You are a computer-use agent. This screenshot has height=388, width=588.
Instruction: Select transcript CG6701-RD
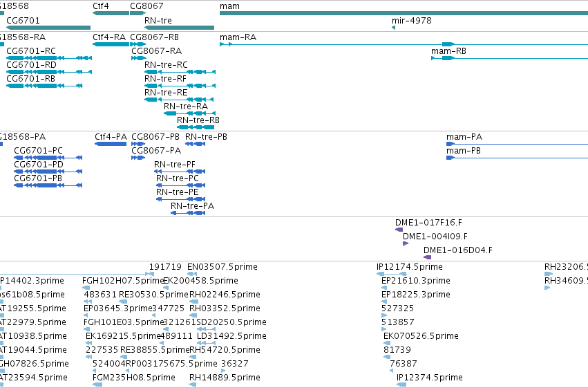point(32,64)
